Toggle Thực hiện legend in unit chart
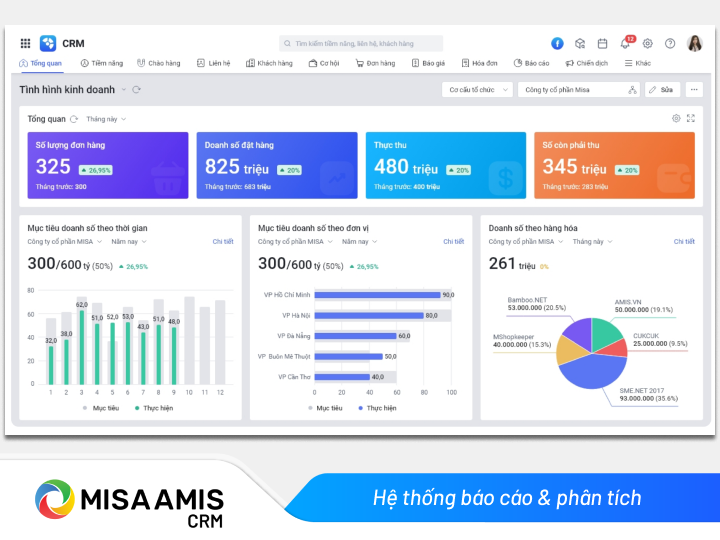 [377, 408]
